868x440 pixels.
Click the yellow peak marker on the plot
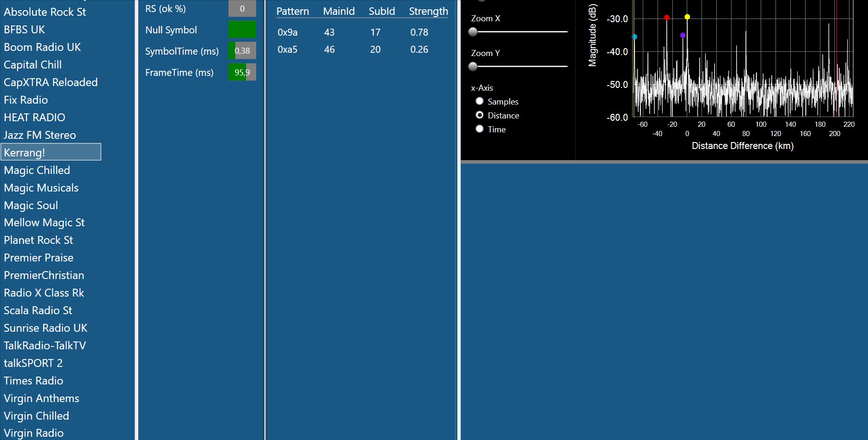[x=687, y=17]
